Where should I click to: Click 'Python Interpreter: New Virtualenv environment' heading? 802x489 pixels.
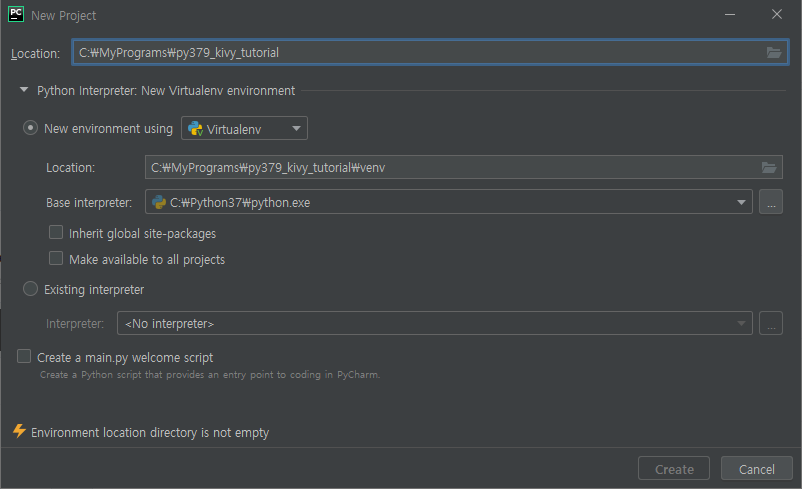166,91
